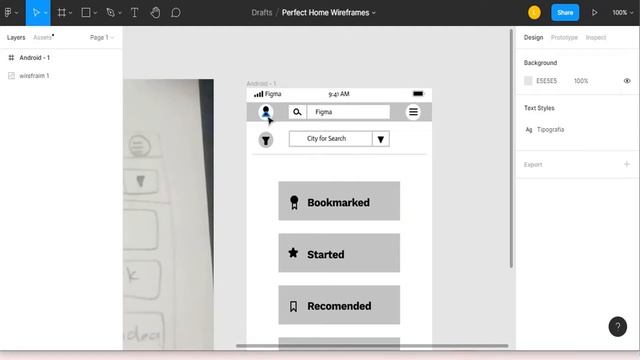Select the Frame tool
Screen dimensions: 640x360
pyautogui.click(x=62, y=13)
